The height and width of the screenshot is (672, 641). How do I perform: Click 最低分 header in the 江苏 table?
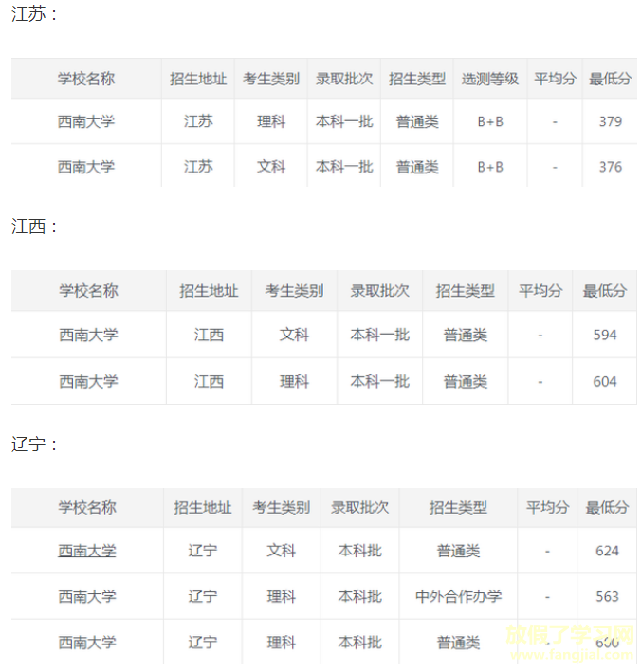(610, 79)
